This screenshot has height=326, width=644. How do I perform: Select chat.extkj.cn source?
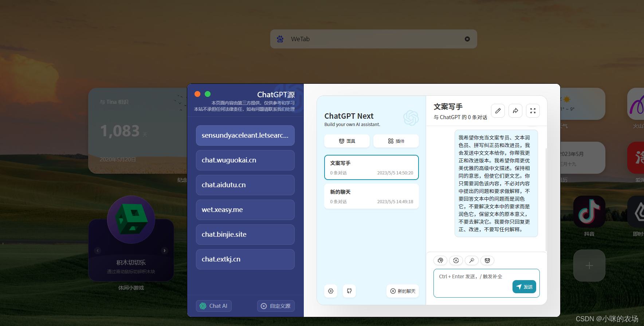(x=245, y=259)
